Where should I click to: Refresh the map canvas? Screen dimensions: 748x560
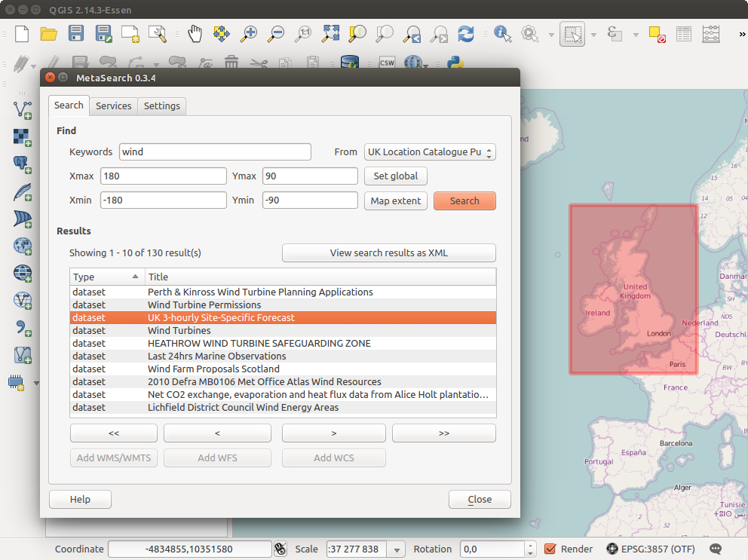pyautogui.click(x=466, y=34)
